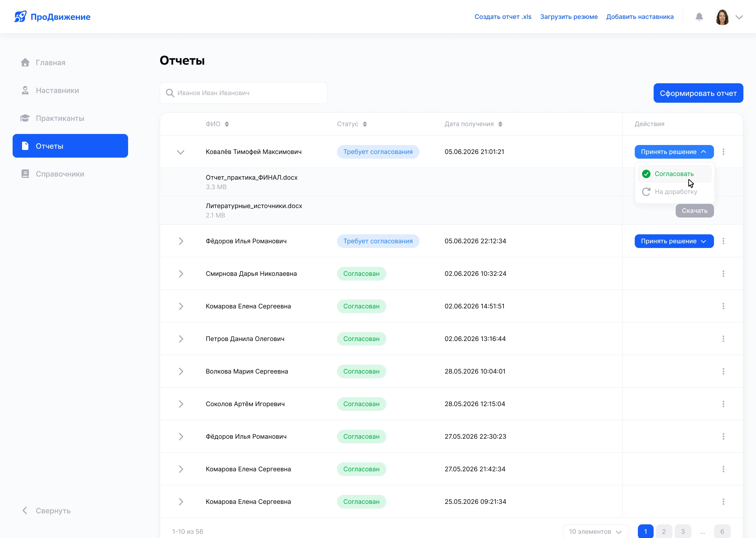Expand Комарова row dated 27.05.2026

coord(181,469)
